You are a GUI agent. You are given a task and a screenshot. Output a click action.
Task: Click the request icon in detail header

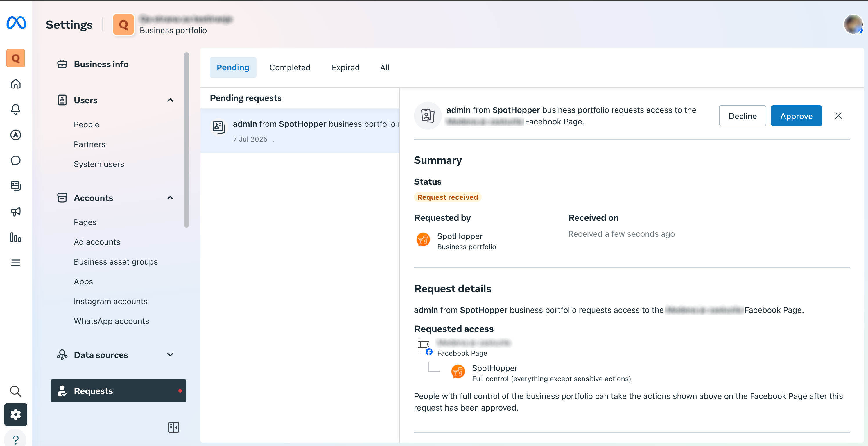click(x=428, y=116)
